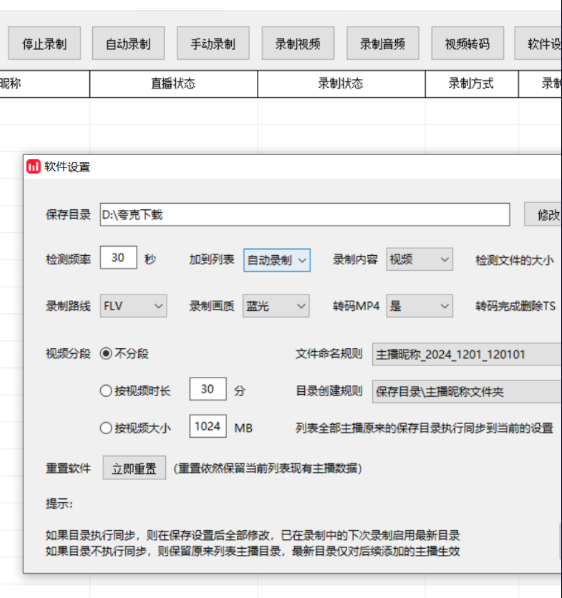Screen dimensions: 562x598
Task: Open the 录制路线 dropdown showing FLV
Action: point(133,306)
